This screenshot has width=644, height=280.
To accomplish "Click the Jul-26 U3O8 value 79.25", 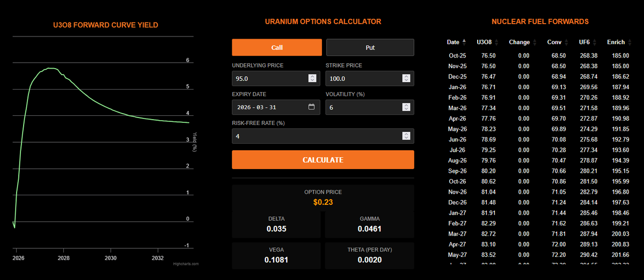I will [x=486, y=150].
